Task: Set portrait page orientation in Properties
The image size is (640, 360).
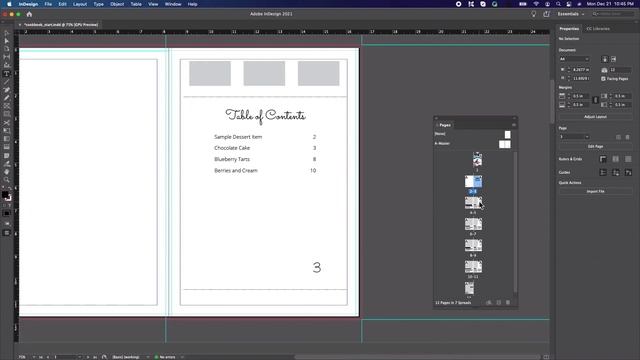Action: point(605,59)
